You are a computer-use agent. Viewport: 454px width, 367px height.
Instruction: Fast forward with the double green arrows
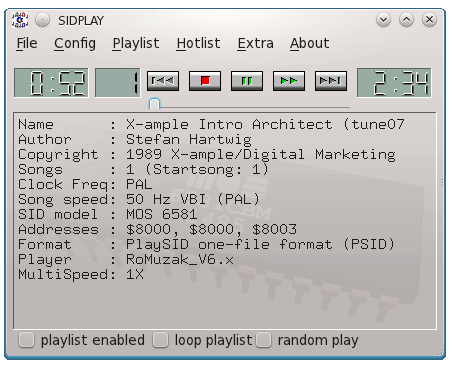[x=289, y=81]
